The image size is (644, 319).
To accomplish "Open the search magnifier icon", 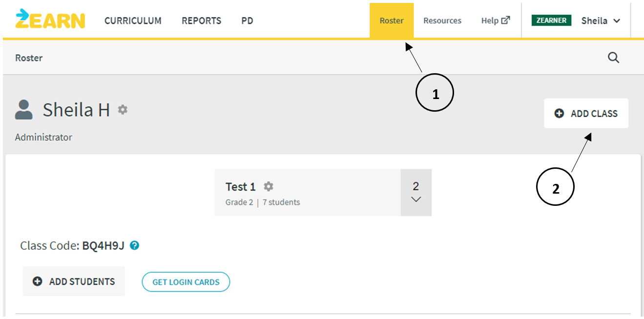I will click(613, 58).
